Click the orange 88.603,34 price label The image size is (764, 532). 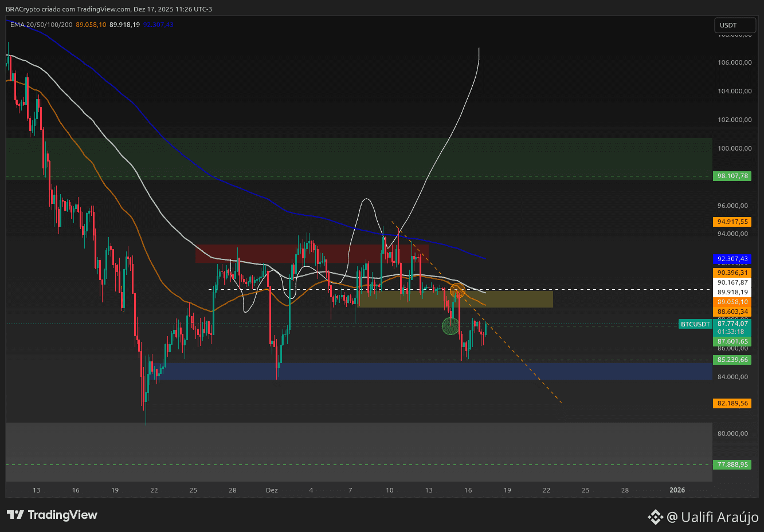[x=732, y=312]
